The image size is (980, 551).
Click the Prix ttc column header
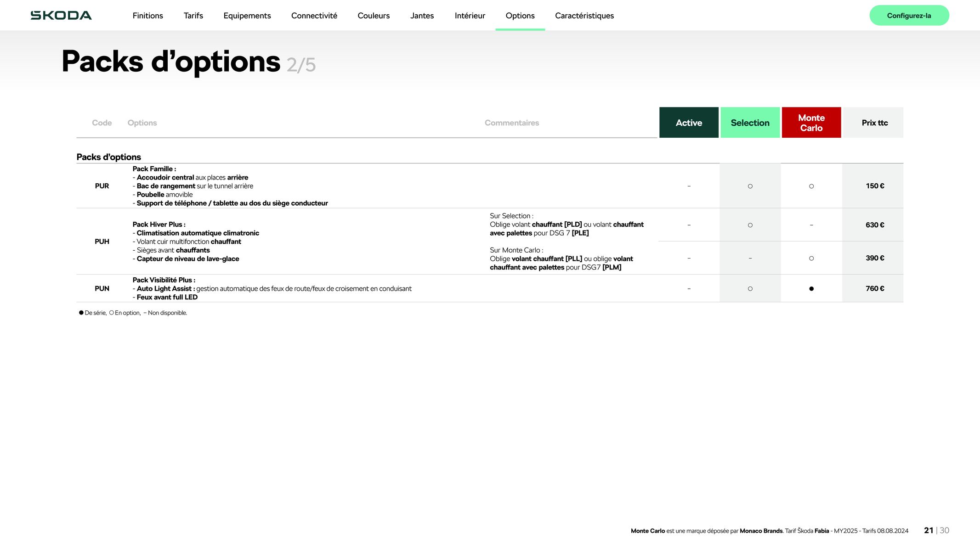[874, 123]
